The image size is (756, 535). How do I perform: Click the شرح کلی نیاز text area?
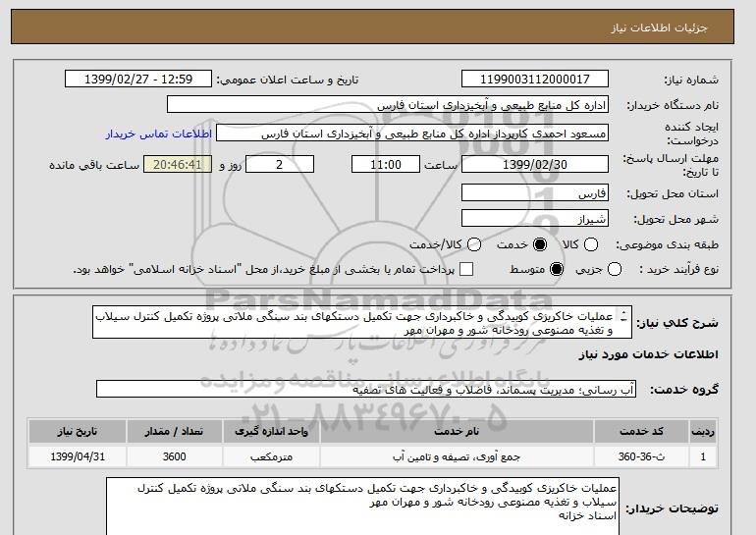[x=362, y=322]
